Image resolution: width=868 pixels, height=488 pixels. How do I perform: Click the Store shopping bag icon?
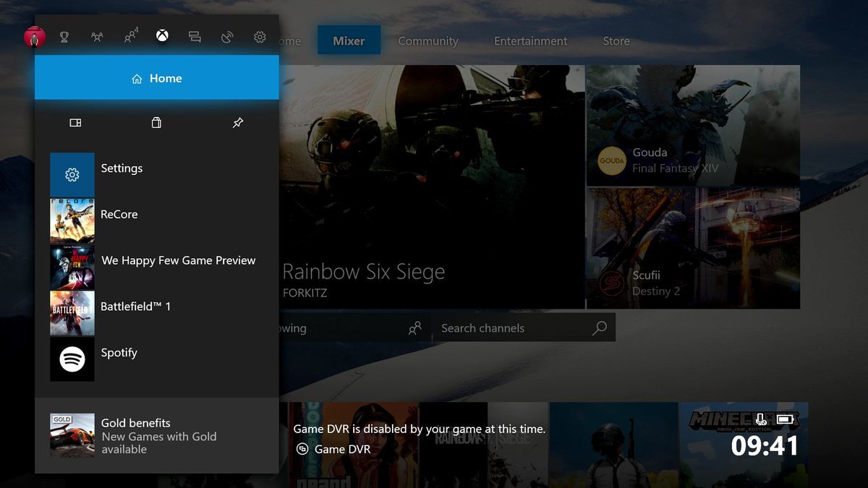[x=156, y=123]
